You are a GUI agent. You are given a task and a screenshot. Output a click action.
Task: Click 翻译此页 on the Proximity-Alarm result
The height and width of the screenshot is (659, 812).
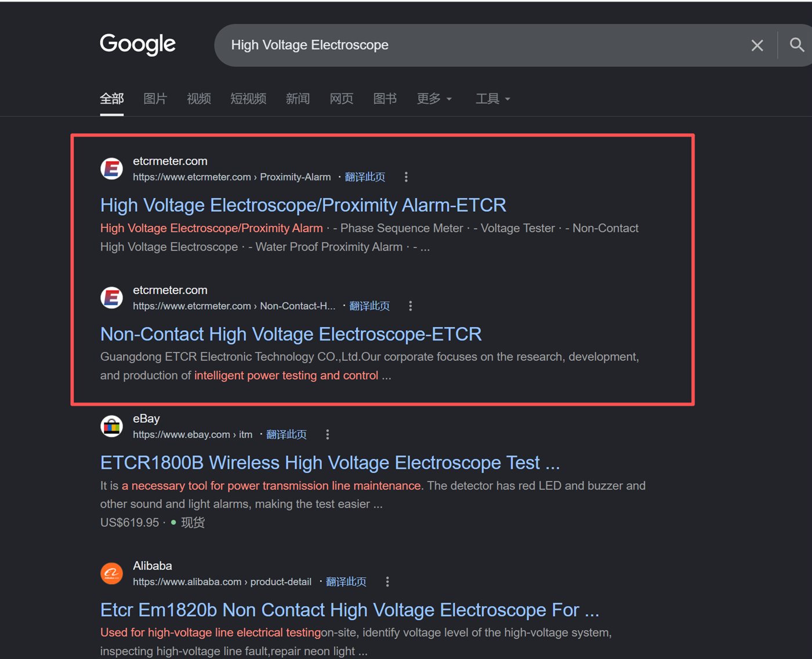[365, 177]
